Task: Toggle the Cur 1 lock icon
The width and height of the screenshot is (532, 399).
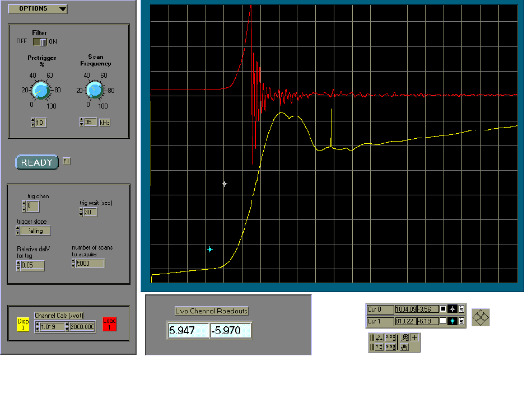Action: coord(461,321)
